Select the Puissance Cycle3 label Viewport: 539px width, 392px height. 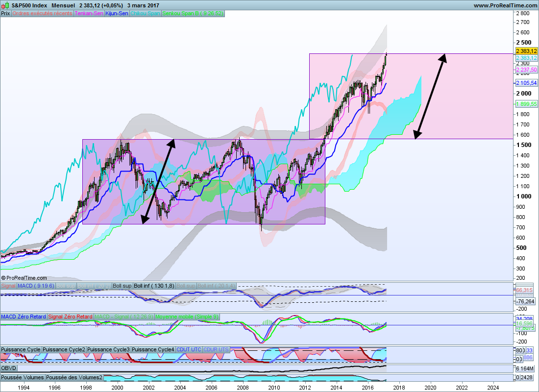(x=108, y=349)
